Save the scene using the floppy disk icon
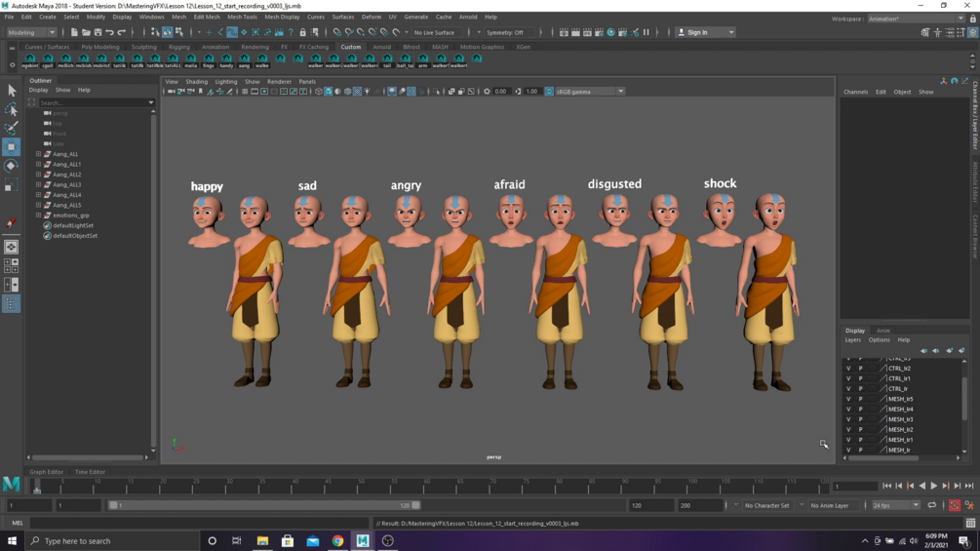Viewport: 980px width, 551px height. pyautogui.click(x=98, y=32)
